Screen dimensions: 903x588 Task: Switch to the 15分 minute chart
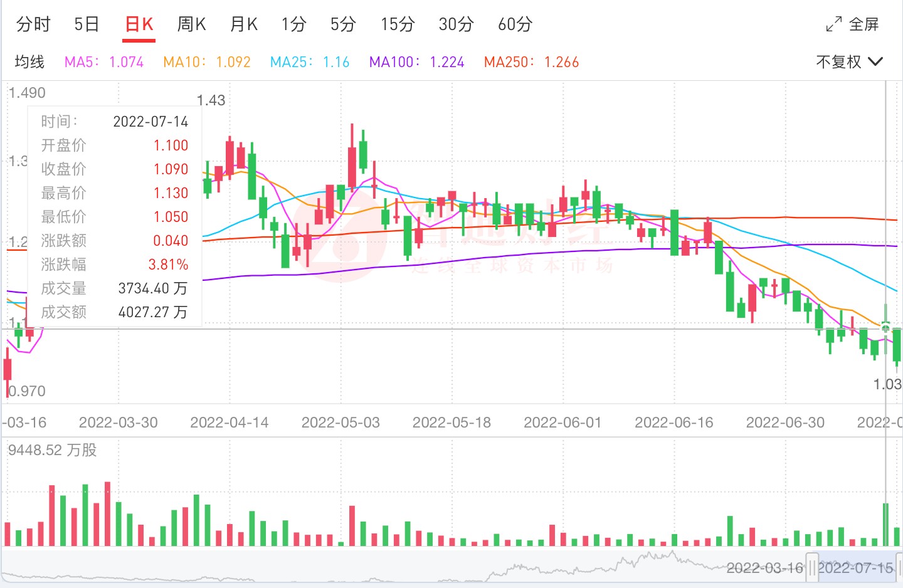398,24
